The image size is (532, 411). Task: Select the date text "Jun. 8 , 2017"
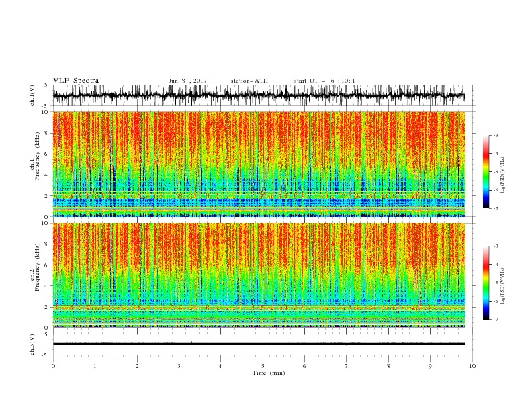[x=187, y=81]
